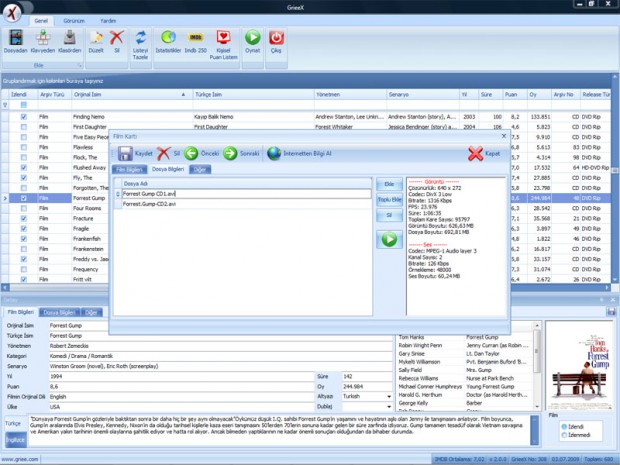The image size is (620, 465).
Task: Click the save disk icon in detail panel
Action: pyautogui.click(x=611, y=312)
